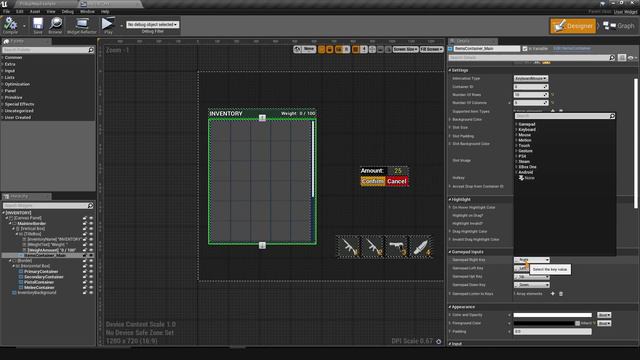
Task: Open the Debug menu
Action: pyautogui.click(x=68, y=11)
